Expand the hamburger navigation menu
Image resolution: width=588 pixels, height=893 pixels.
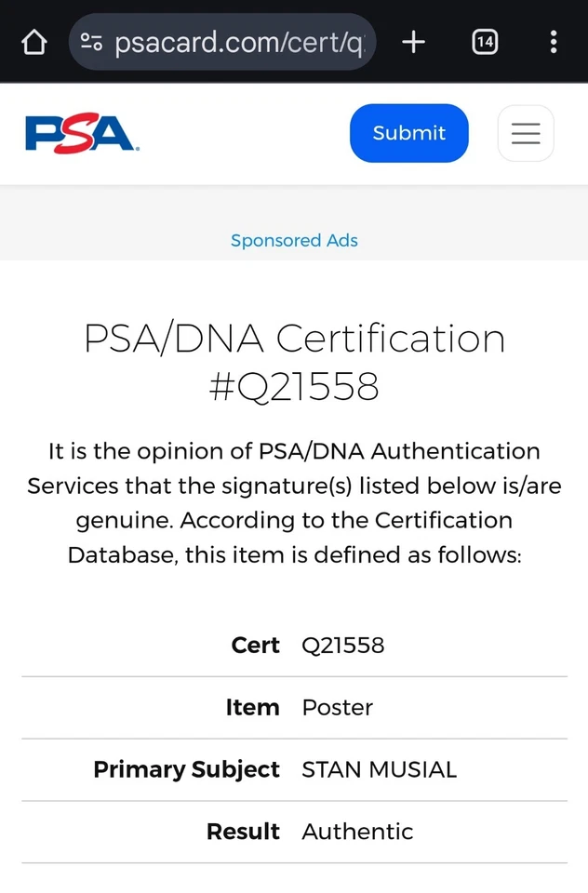tap(526, 133)
